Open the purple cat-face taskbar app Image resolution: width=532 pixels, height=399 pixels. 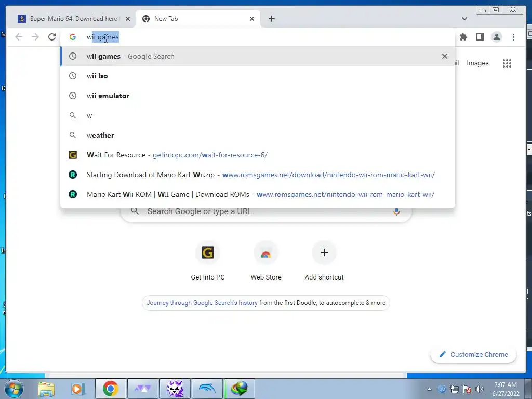(175, 389)
